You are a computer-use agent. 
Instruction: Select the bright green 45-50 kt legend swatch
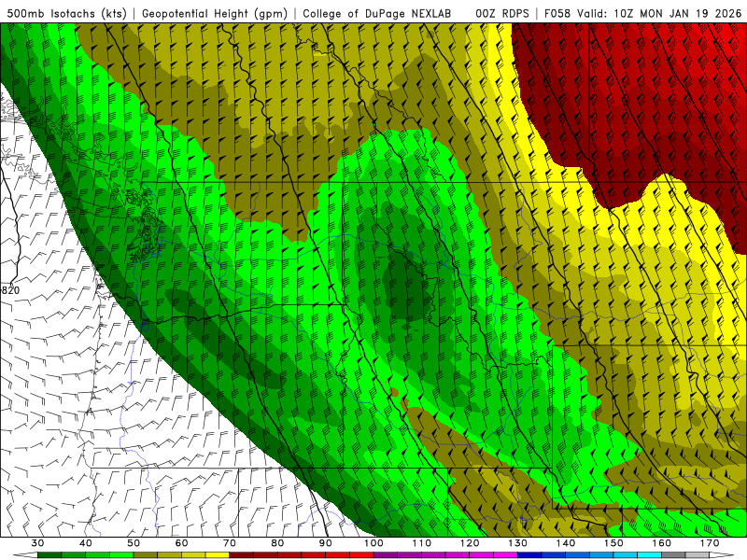121,554
